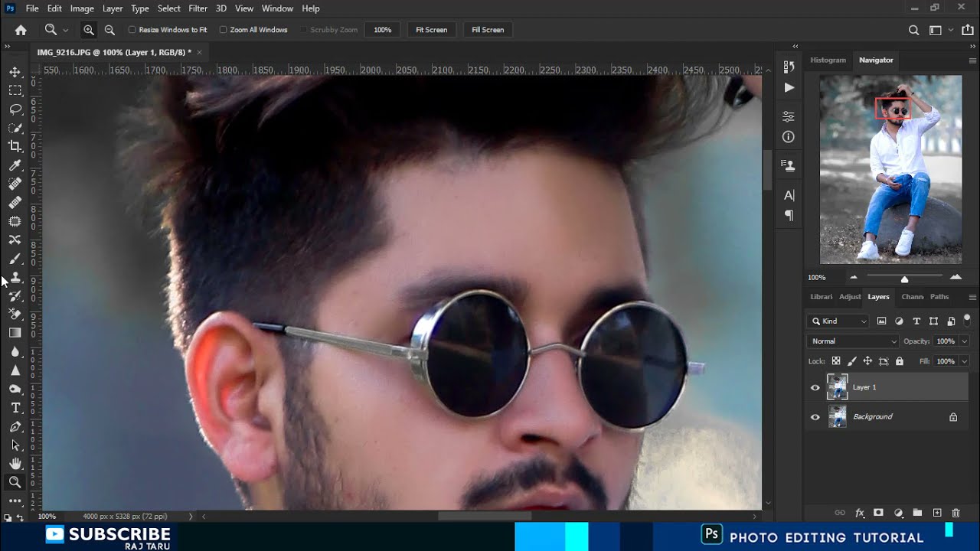Select the Hand tool
The width and height of the screenshot is (980, 551).
15,464
